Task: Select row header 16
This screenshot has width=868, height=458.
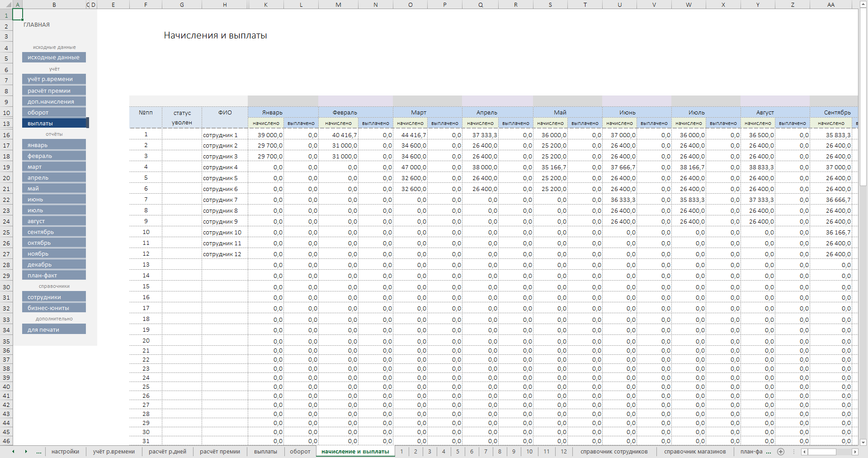Action: (6, 135)
